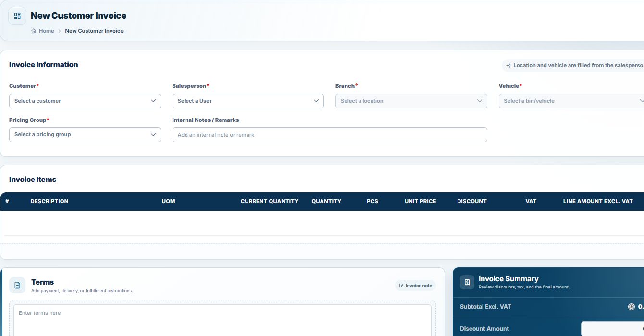The image size is (644, 336).
Task: Open the Vehicle 'Select a bin/vehicle' dropdown
Action: coord(571,101)
